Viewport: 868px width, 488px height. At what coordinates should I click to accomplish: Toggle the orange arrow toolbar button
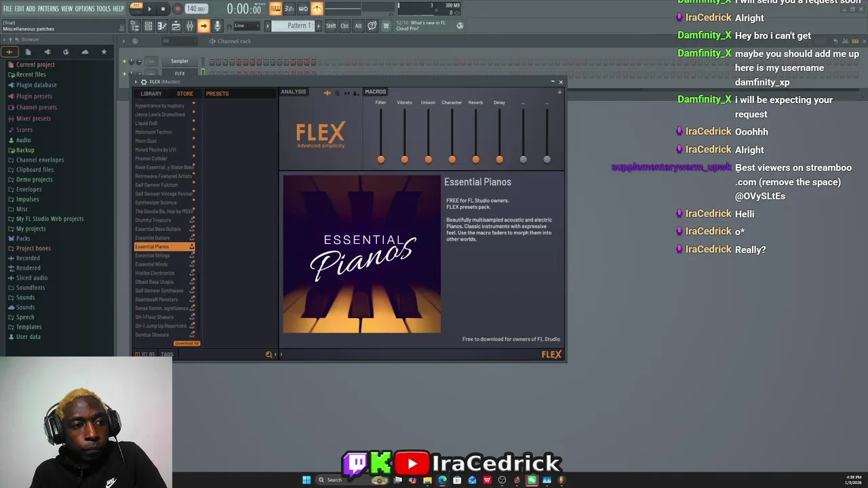203,26
